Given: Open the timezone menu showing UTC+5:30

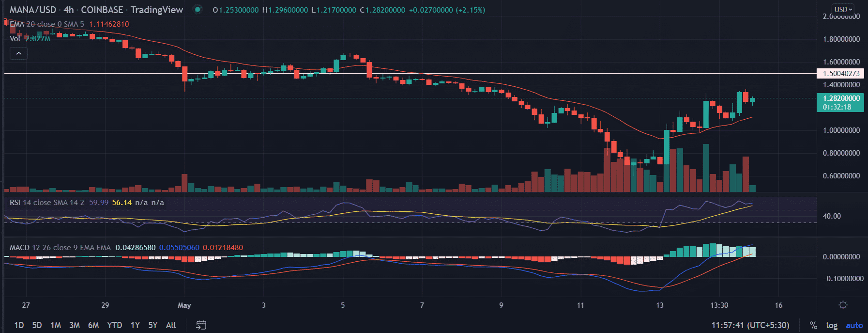Looking at the screenshot, I should point(750,325).
